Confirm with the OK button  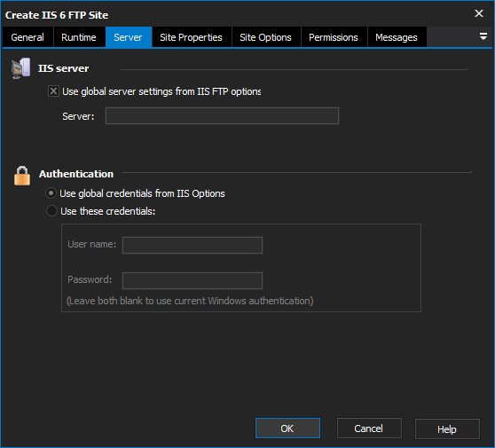click(287, 428)
